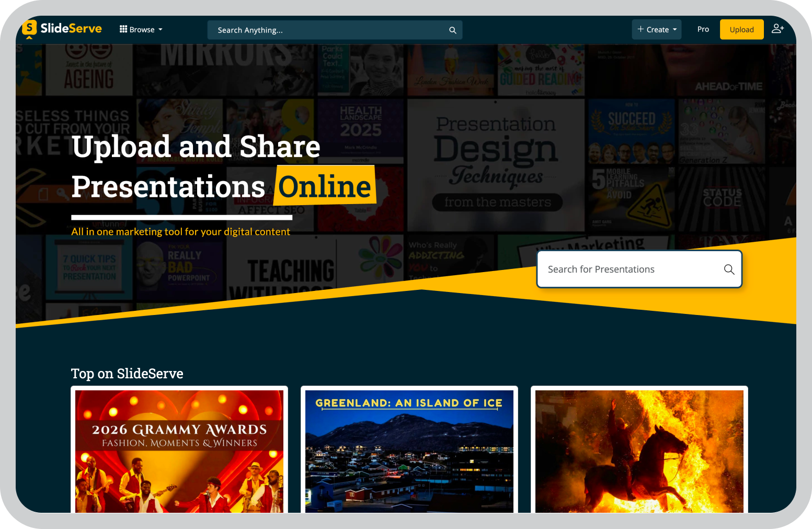The image size is (812, 529).
Task: Click the tagline 'All in one marketing tool for your digital content'
Action: pos(180,231)
